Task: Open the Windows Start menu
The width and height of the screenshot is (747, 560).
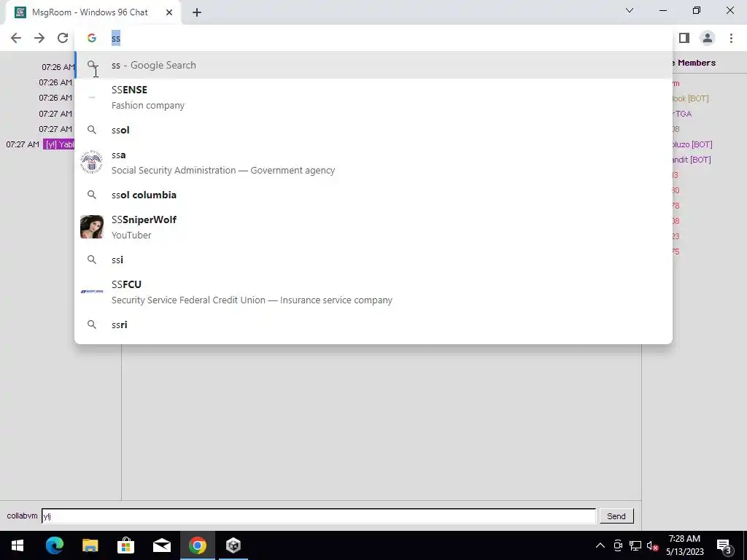Action: click(x=18, y=545)
